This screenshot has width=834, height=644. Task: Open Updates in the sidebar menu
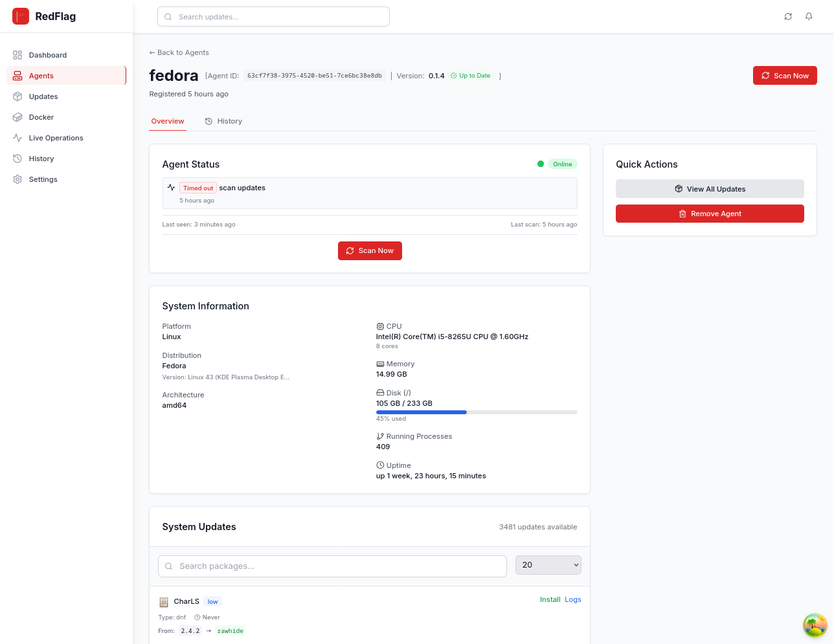[43, 96]
